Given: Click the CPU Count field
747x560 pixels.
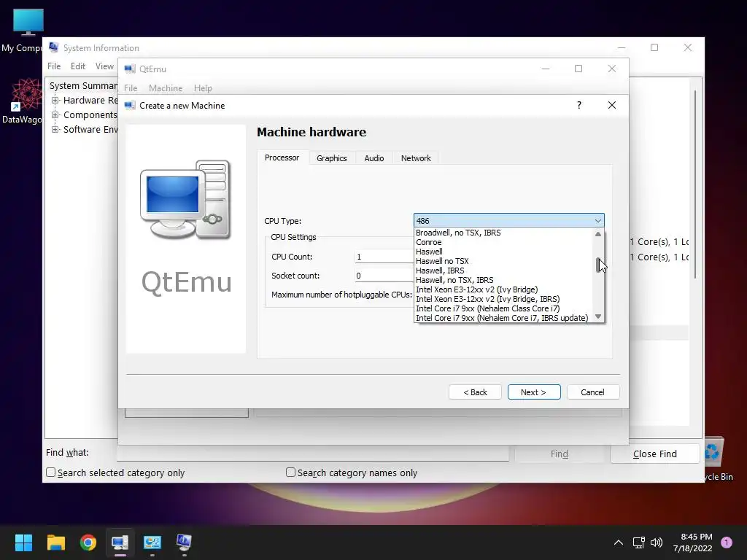Looking at the screenshot, I should click(384, 257).
